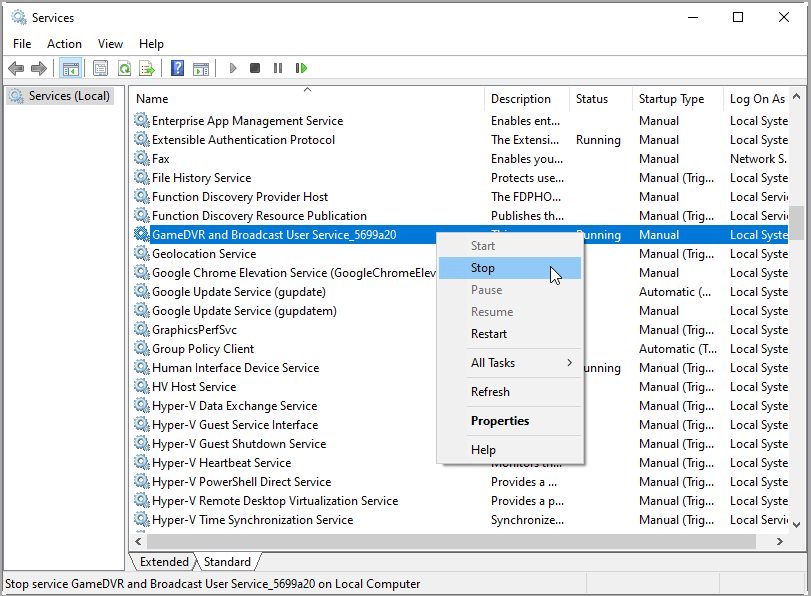Choose Restart in the context menu
The height and width of the screenshot is (596, 811).
click(x=509, y=334)
